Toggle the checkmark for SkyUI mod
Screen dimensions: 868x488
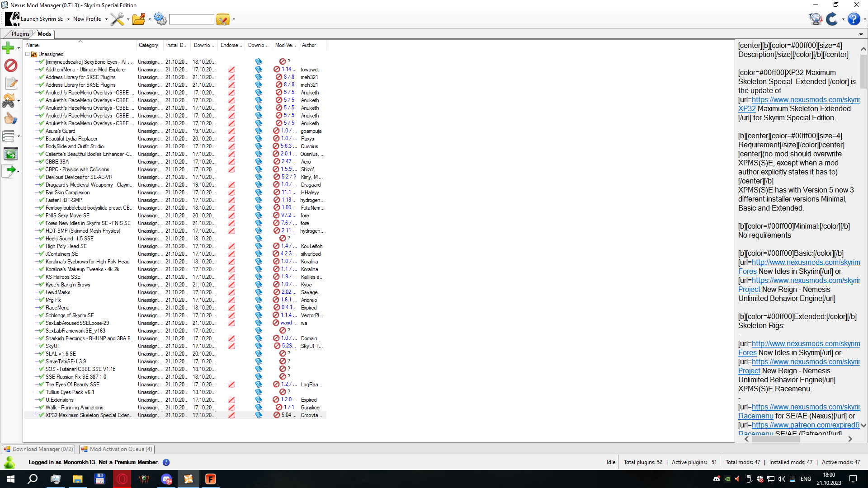coord(42,346)
